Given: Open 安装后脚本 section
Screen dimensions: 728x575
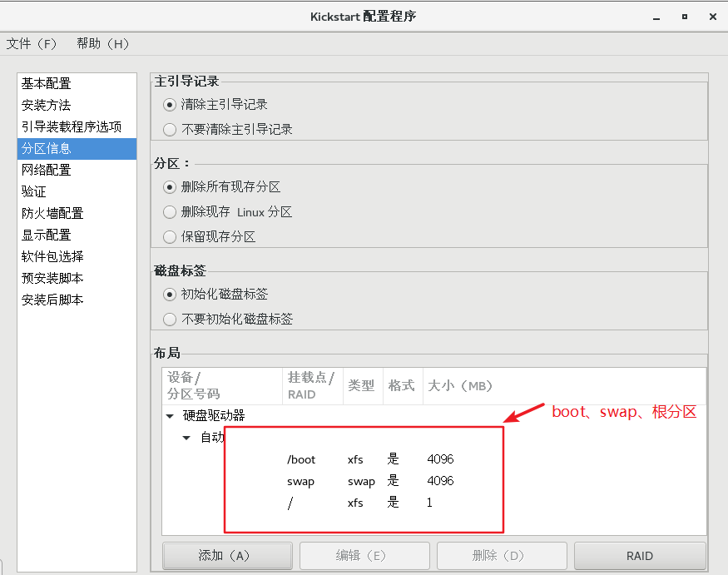Looking at the screenshot, I should click(x=77, y=300).
